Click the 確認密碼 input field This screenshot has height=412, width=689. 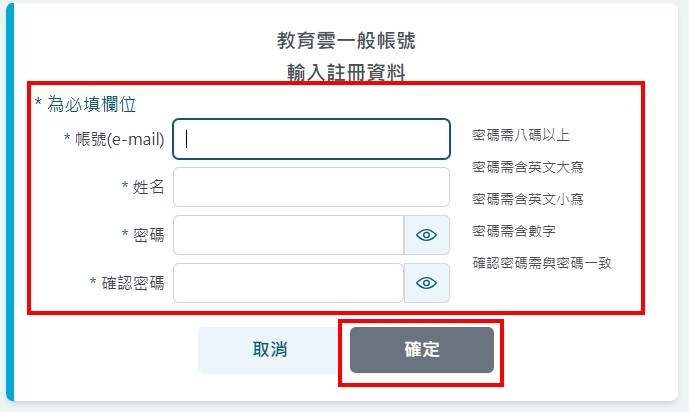click(288, 283)
